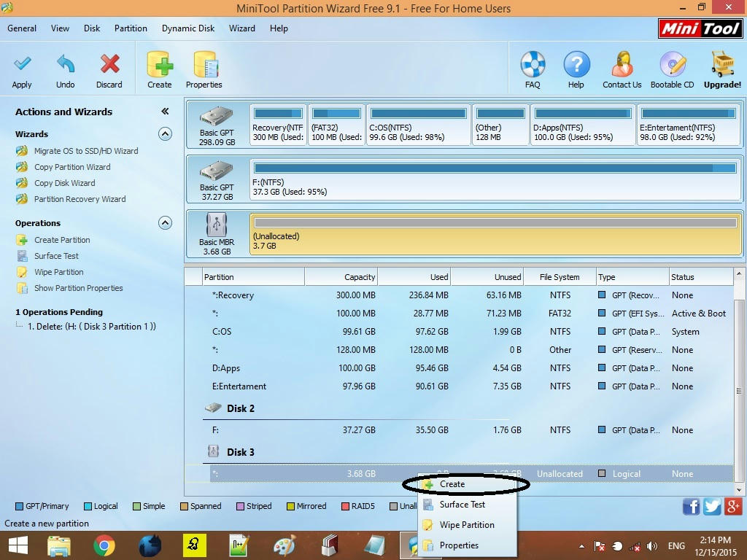Click Show Partition Properties
The width and height of the screenshot is (747, 560).
point(79,289)
